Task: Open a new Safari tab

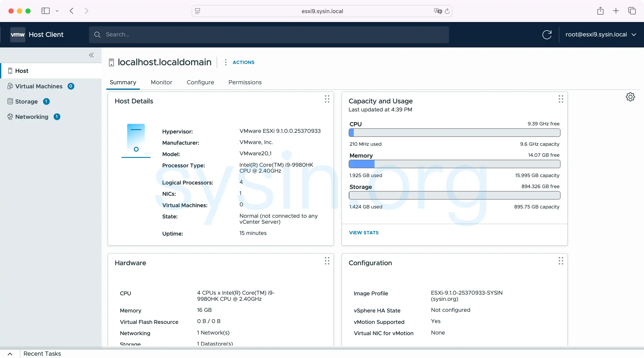Action: point(616,11)
